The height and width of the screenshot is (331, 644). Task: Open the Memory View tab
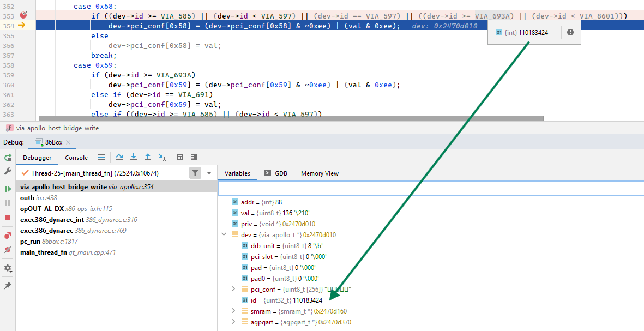tap(319, 173)
